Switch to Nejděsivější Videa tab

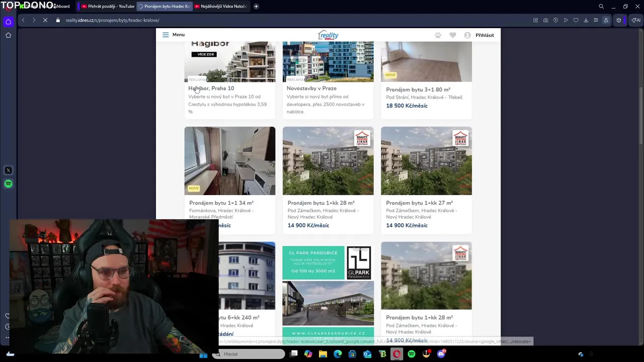click(220, 7)
